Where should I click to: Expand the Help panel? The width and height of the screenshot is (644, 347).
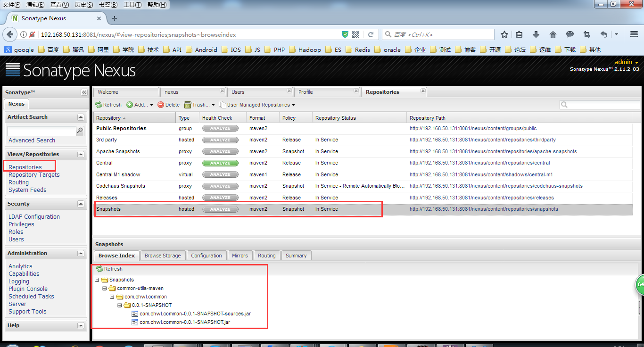click(x=81, y=325)
